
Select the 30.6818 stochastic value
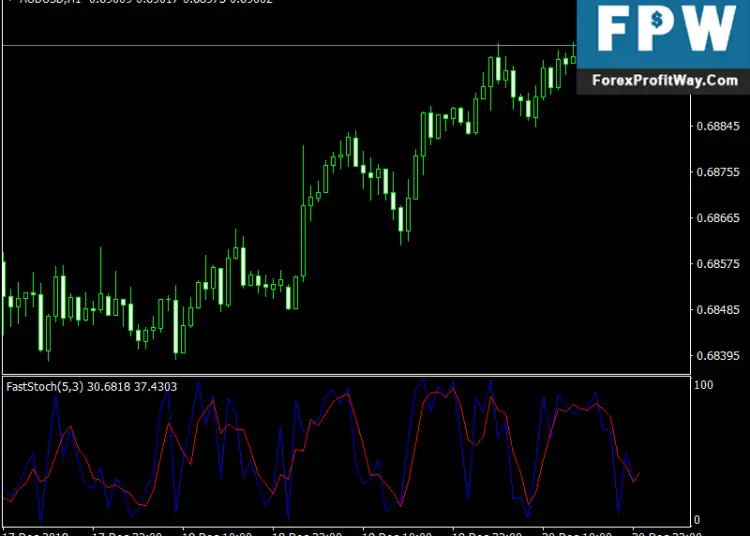click(109, 386)
